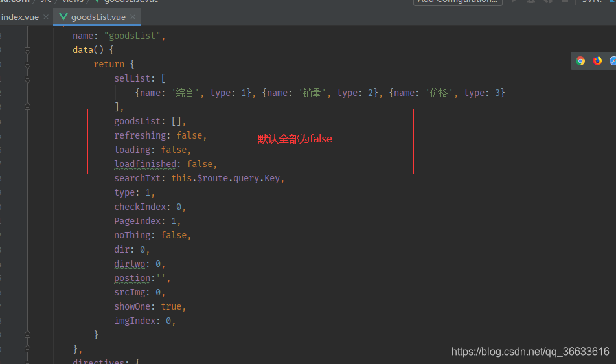The height and width of the screenshot is (364, 616).
Task: Click fold end marker at selList closing bracket
Action: 27,107
